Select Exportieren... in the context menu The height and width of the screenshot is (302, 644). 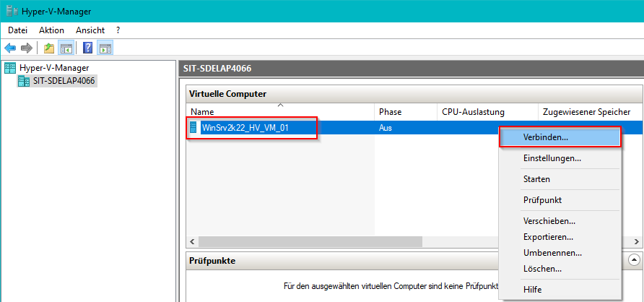548,237
